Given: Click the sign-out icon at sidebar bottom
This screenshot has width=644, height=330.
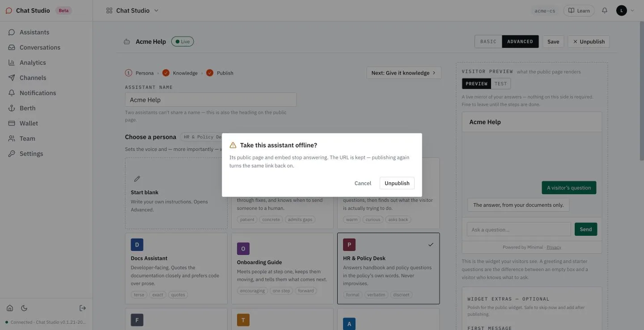Looking at the screenshot, I should [x=83, y=308].
